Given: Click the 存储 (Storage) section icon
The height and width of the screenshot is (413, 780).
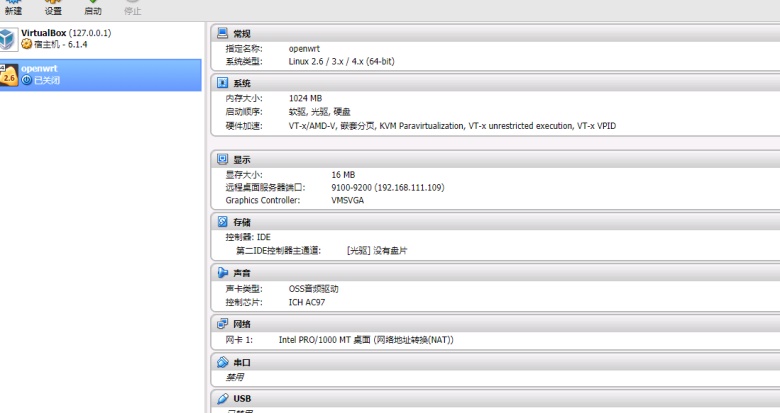Looking at the screenshot, I should pyautogui.click(x=222, y=221).
